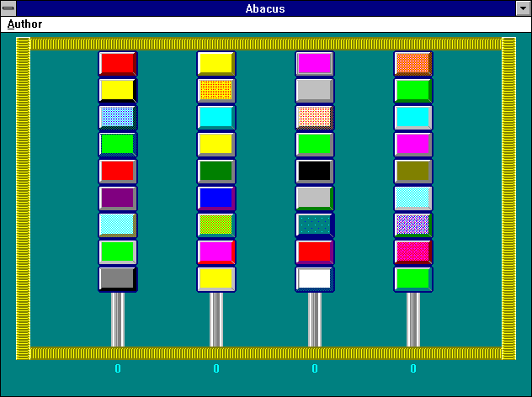Viewport: 532px width, 397px height.
Task: Click the teal dotted bead in third column
Action: coord(315,225)
